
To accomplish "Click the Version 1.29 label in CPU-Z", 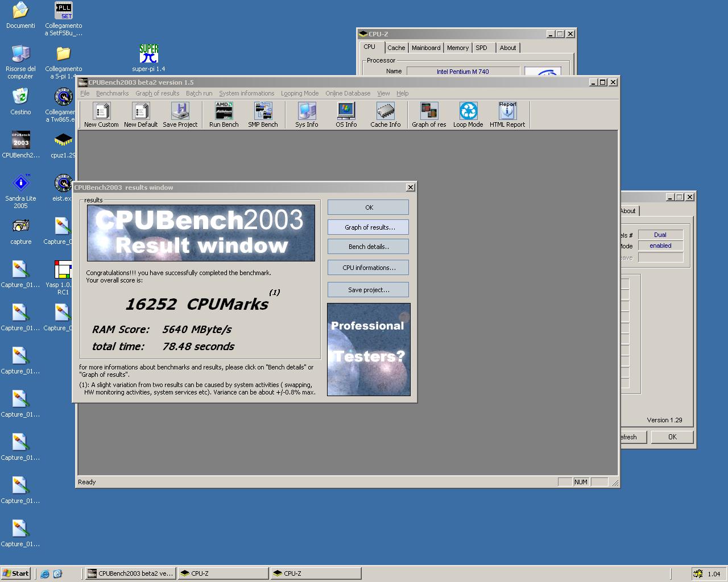I will (x=664, y=420).
